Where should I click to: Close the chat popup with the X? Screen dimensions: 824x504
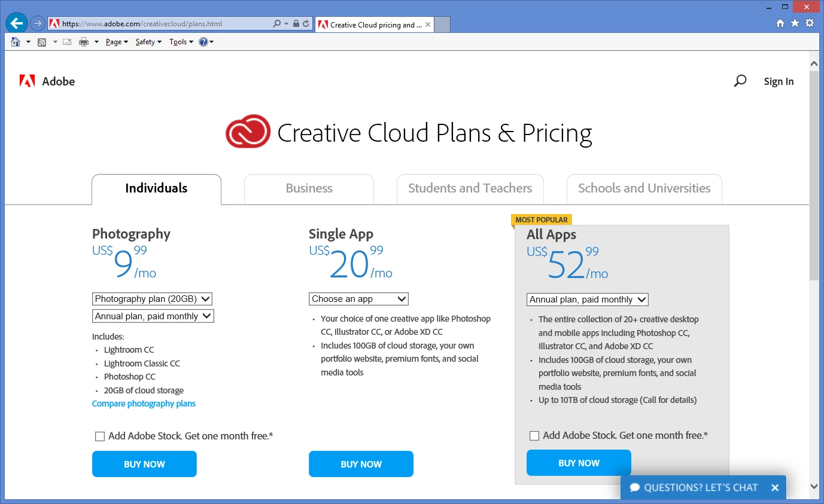[775, 488]
